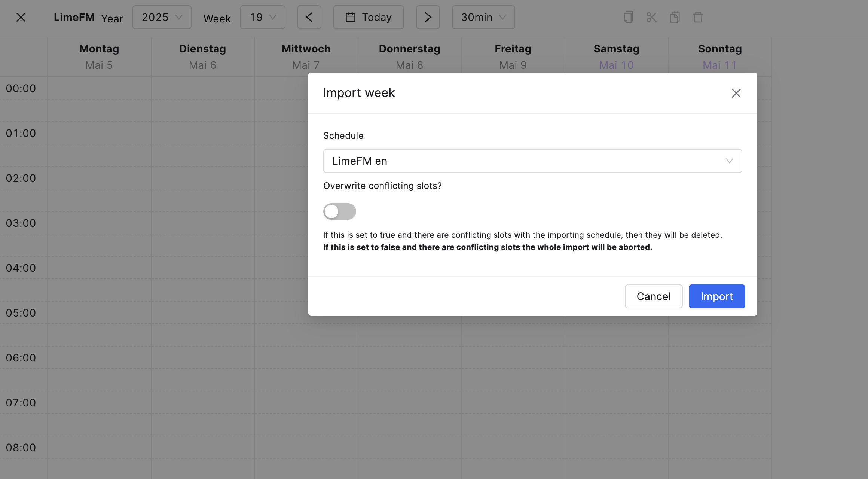868x479 pixels.
Task: Select the Donnerstag Mai 8 column header
Action: tap(409, 57)
